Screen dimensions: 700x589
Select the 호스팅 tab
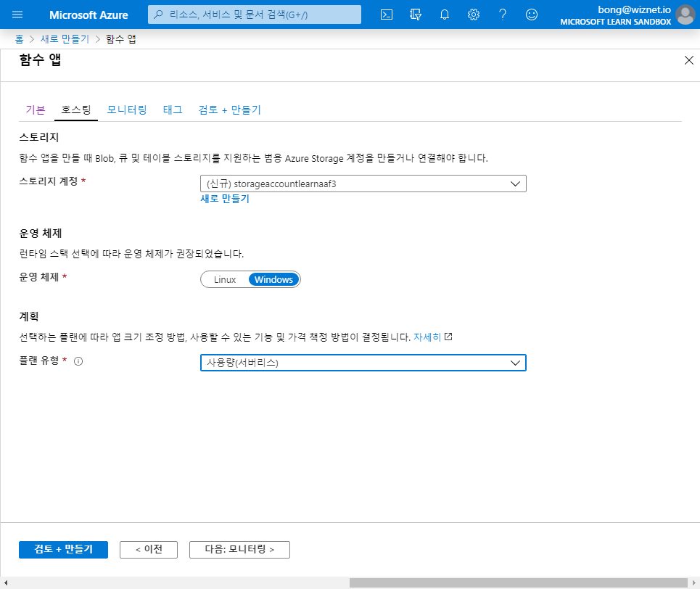[x=76, y=110]
